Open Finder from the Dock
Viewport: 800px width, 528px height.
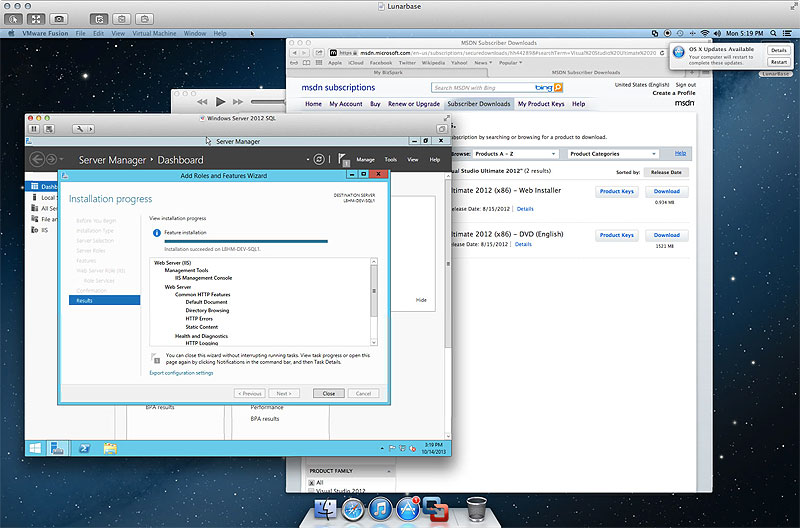(x=325, y=509)
